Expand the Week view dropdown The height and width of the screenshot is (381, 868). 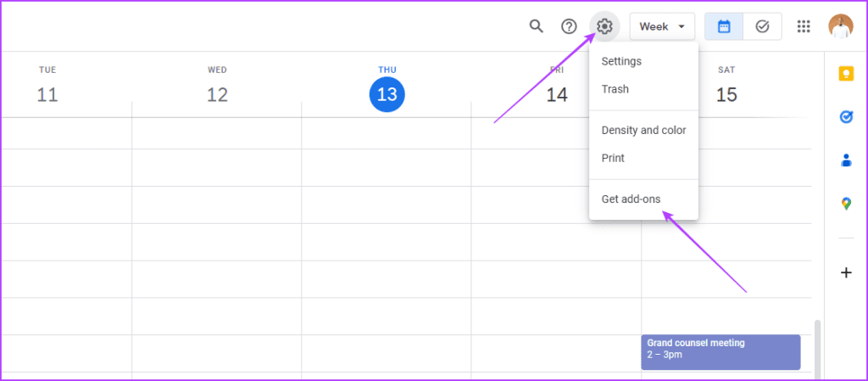pyautogui.click(x=662, y=26)
